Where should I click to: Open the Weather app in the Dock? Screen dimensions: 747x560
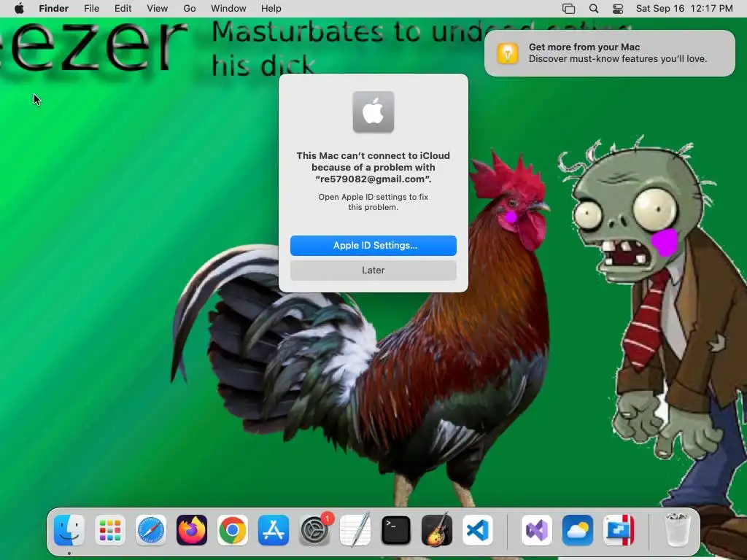578,530
